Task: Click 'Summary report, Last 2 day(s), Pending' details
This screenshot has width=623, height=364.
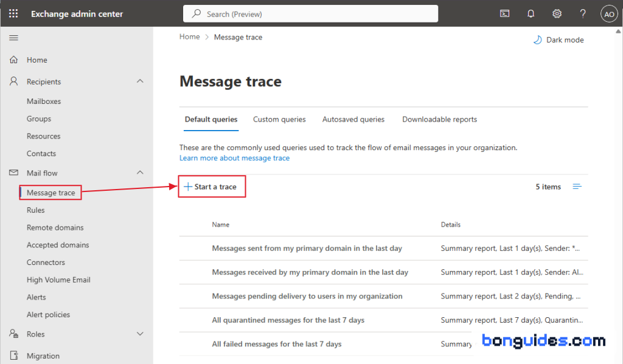Action: coord(510,296)
